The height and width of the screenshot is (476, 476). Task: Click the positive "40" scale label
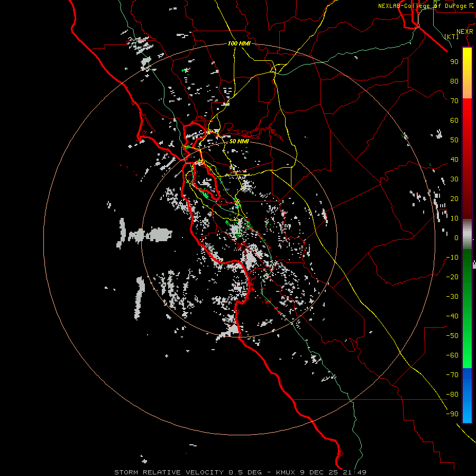[x=454, y=159]
